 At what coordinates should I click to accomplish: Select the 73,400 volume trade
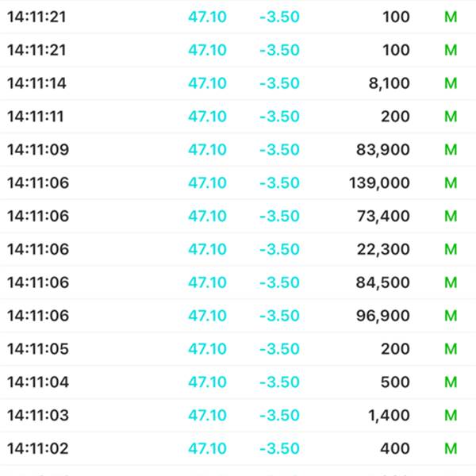coord(384,217)
